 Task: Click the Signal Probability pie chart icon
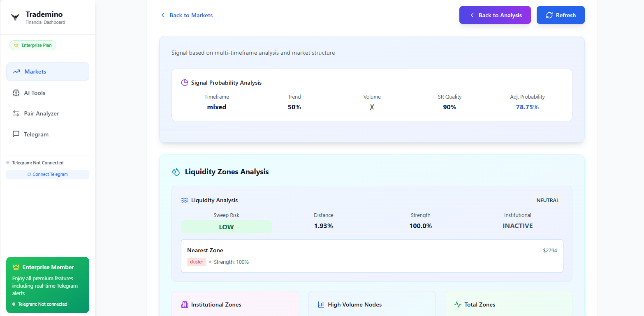(184, 82)
